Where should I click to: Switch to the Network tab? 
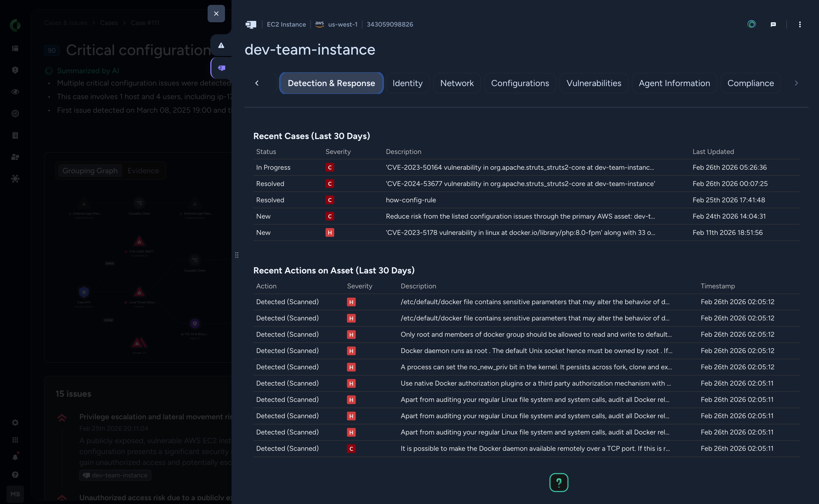457,83
